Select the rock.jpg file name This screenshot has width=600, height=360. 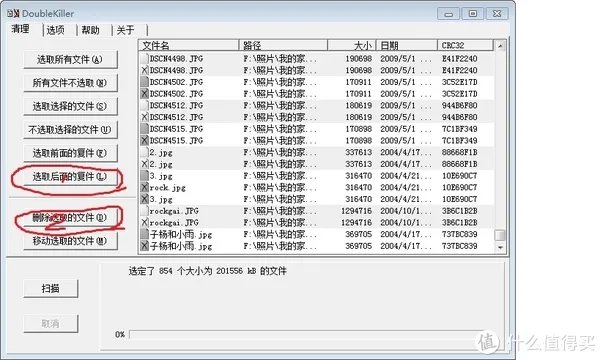(x=168, y=188)
